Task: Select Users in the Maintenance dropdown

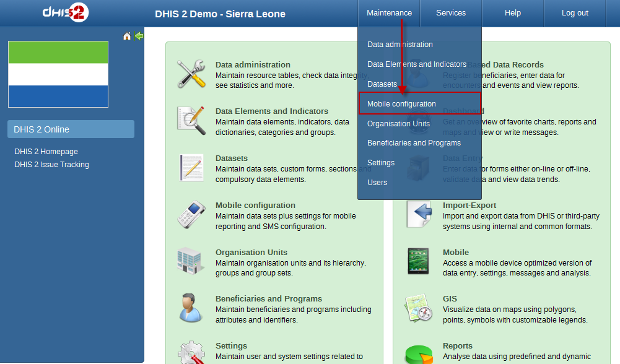Action: [x=377, y=183]
